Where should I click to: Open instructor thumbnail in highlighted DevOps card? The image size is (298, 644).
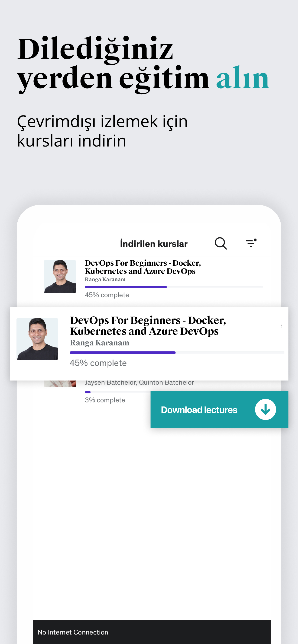[x=37, y=339]
